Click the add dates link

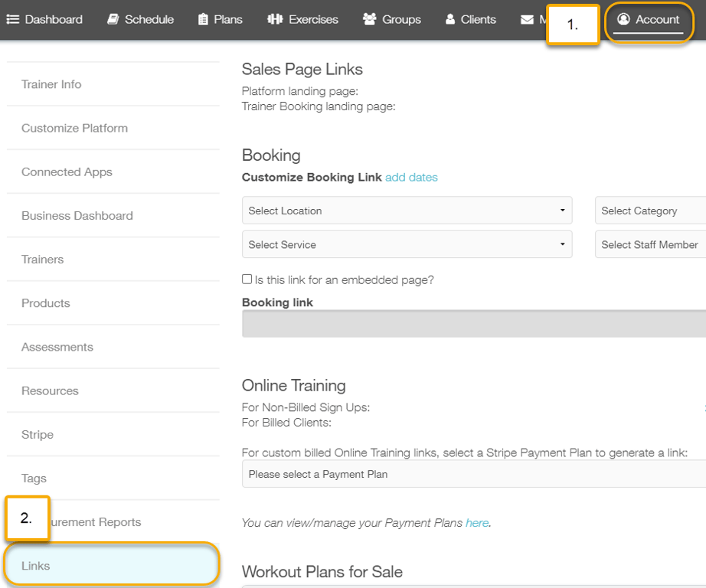coord(411,178)
